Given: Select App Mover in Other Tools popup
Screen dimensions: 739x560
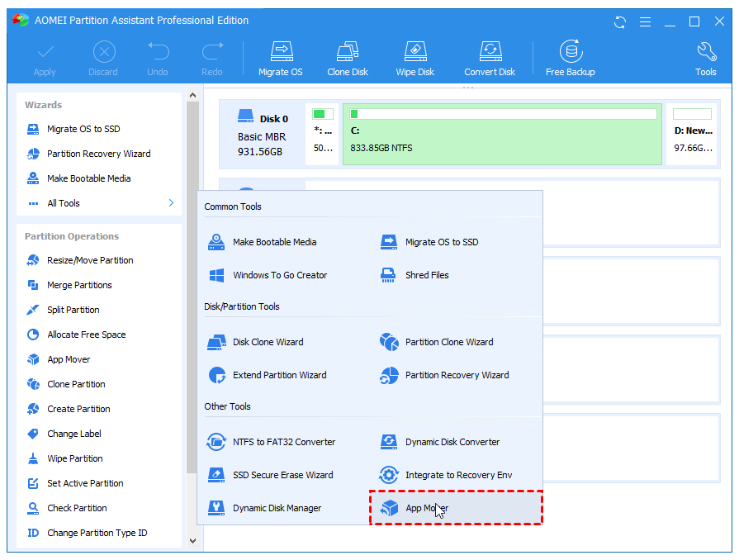Looking at the screenshot, I should click(457, 508).
